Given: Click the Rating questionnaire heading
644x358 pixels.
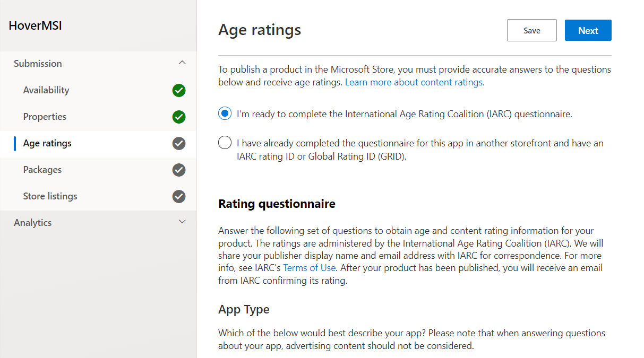Looking at the screenshot, I should [277, 204].
